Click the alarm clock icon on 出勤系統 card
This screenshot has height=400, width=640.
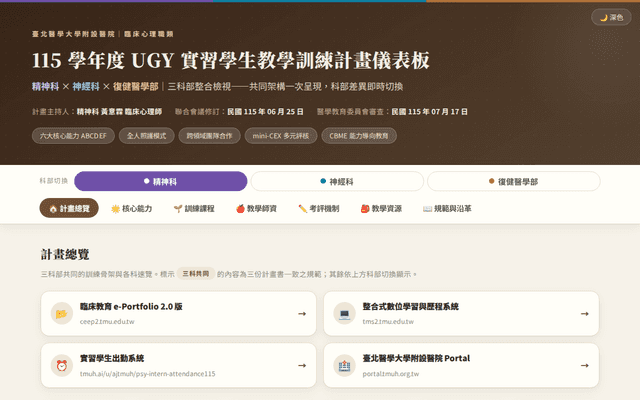pos(62,365)
